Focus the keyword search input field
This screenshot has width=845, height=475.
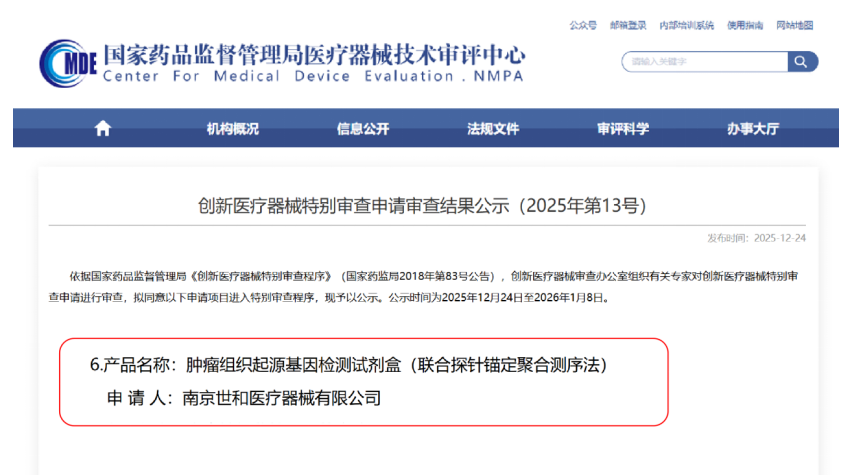point(703,62)
